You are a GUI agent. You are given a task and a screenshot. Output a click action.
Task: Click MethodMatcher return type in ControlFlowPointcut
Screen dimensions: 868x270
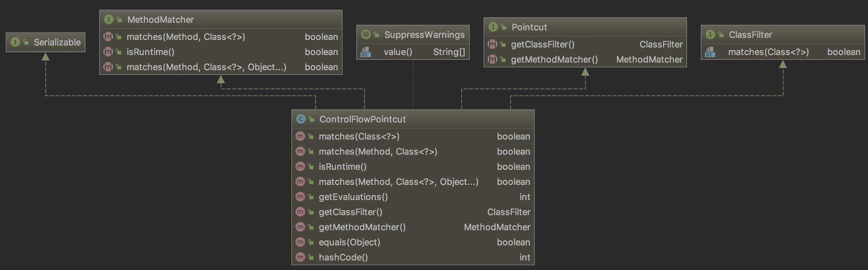pos(497,227)
